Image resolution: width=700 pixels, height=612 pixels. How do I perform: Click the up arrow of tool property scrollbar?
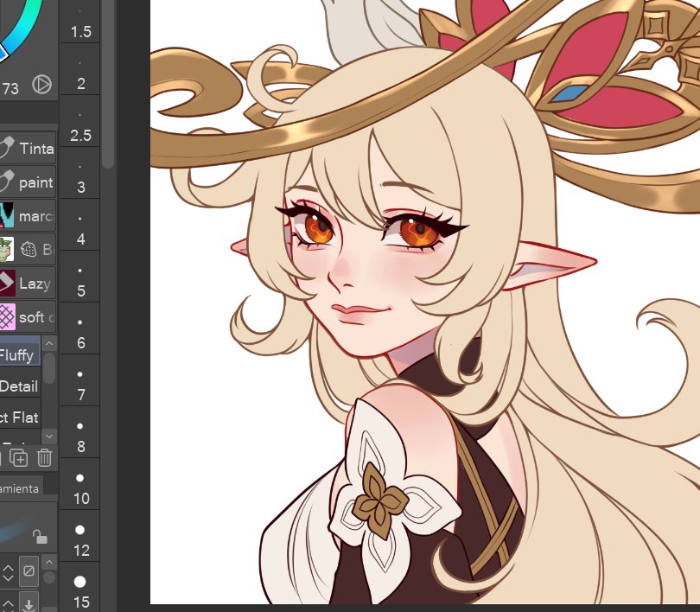click(x=49, y=562)
